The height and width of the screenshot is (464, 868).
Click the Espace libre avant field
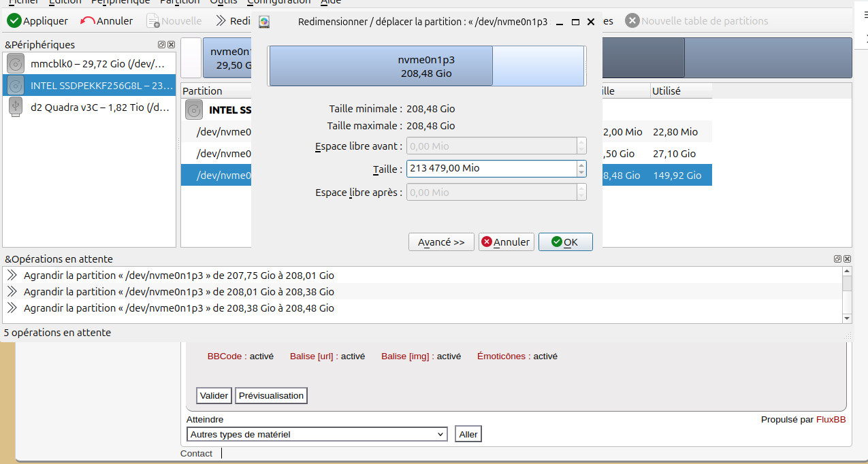pyautogui.click(x=491, y=146)
